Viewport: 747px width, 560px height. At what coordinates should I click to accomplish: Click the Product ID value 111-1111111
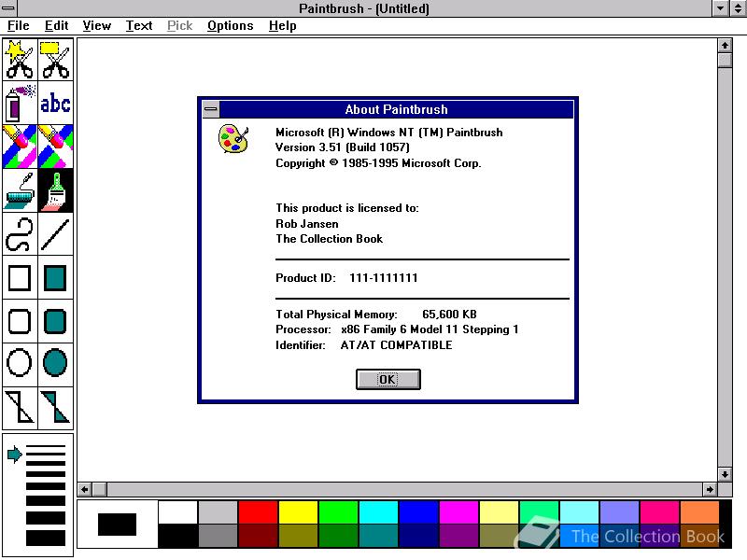tap(384, 278)
